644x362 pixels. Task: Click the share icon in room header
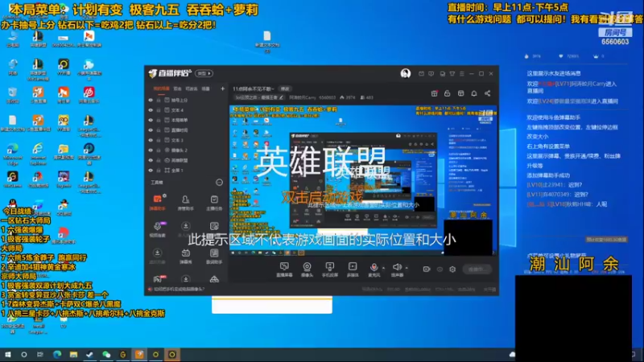[488, 93]
